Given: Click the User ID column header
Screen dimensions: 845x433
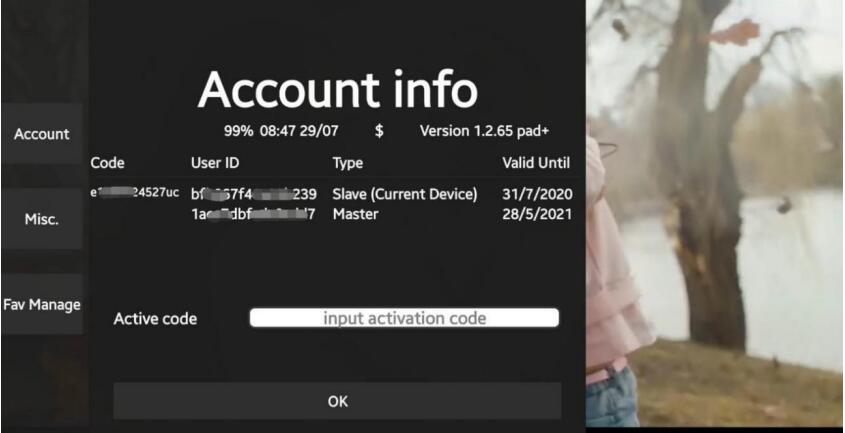Looking at the screenshot, I should (215, 162).
